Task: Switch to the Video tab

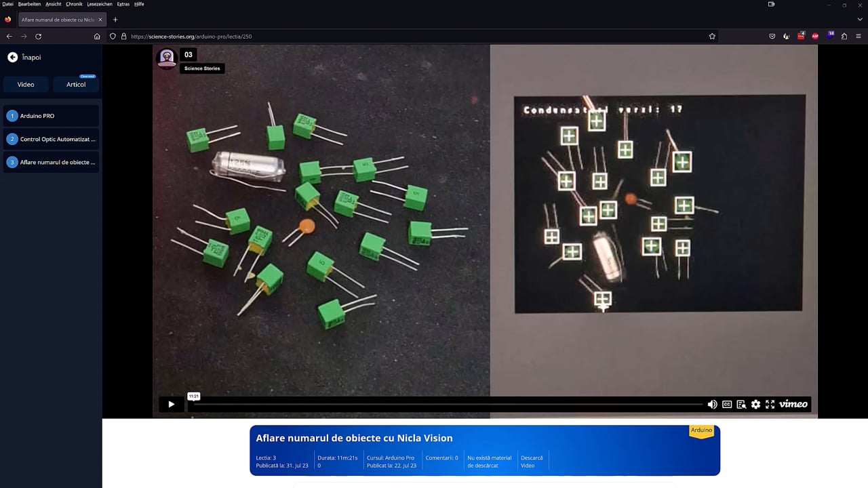Action: (x=26, y=85)
